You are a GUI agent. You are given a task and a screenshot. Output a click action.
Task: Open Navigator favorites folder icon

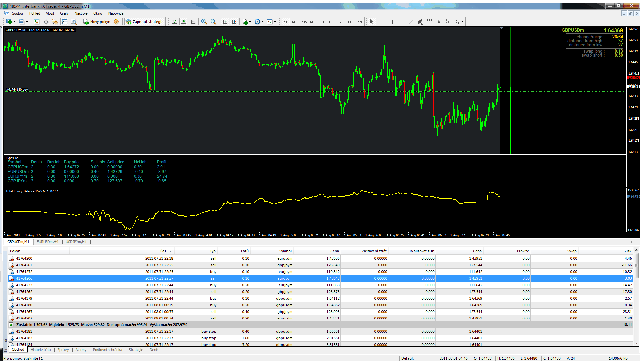coord(55,22)
